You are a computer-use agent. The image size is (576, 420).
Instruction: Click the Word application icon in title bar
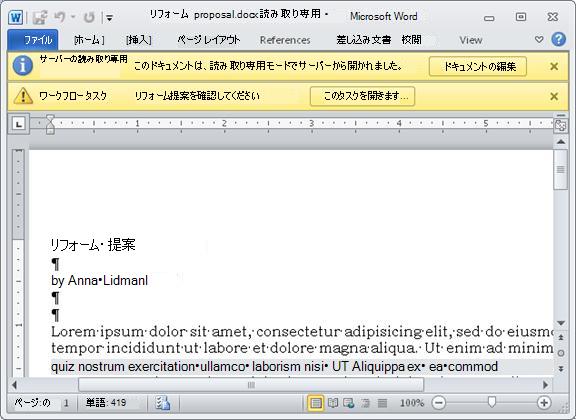(15, 17)
